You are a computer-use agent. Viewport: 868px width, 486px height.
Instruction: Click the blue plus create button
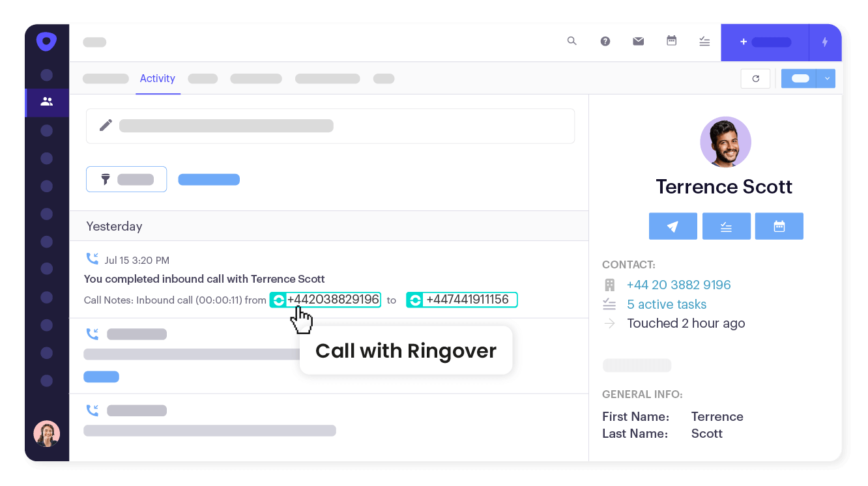click(764, 42)
